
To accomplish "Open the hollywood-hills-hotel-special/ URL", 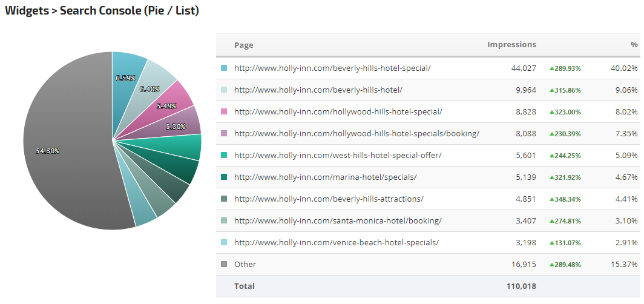I will click(338, 112).
